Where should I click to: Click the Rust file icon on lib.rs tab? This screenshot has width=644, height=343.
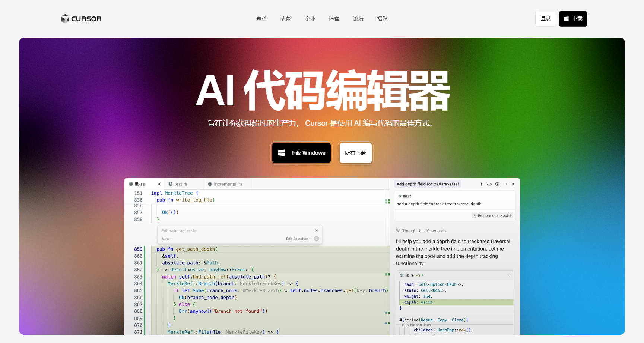click(131, 184)
